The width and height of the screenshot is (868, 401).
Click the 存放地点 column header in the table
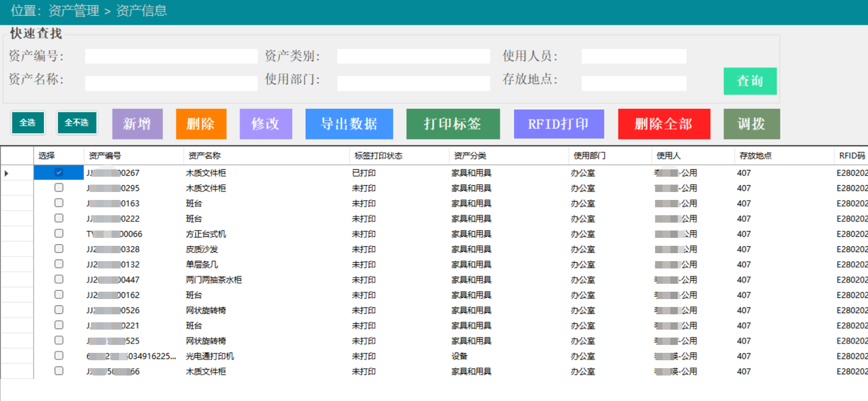tap(784, 156)
